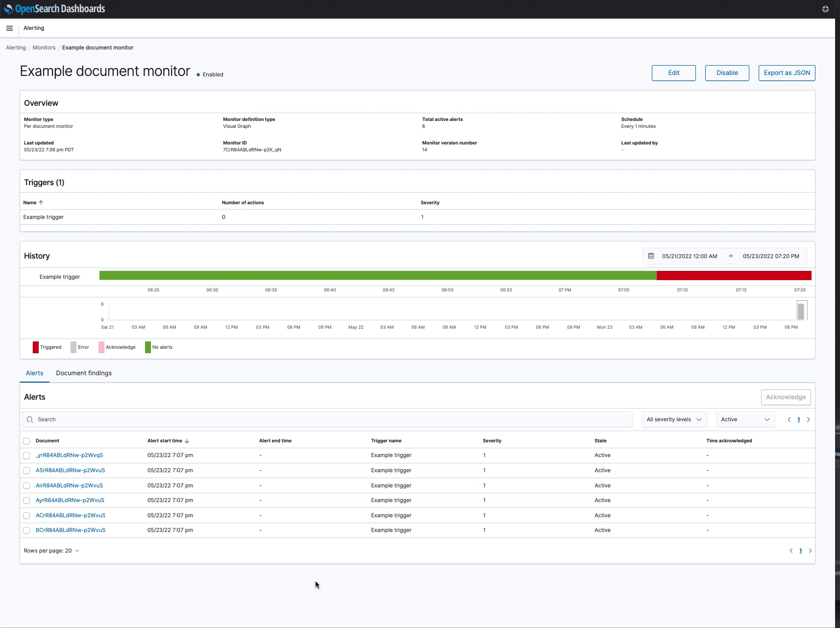Screen dimensions: 840x628
Task: Click the red triggered segment of timeline
Action: tap(734, 276)
